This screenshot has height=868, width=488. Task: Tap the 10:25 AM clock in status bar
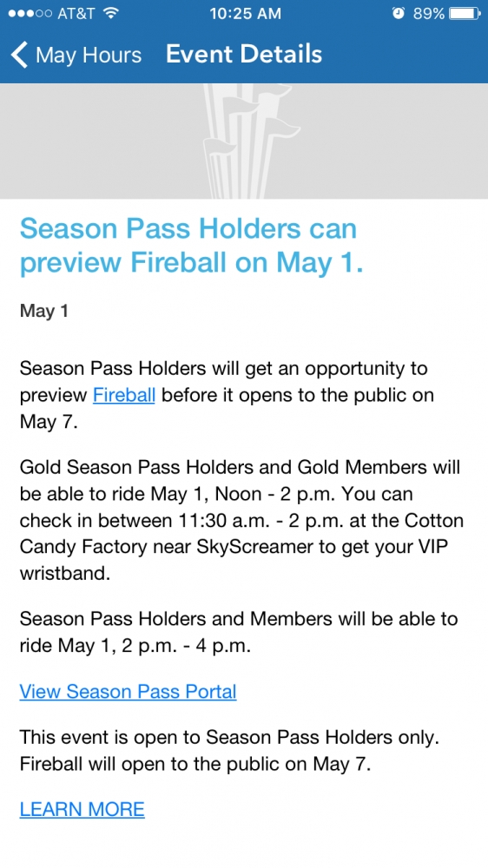point(245,13)
